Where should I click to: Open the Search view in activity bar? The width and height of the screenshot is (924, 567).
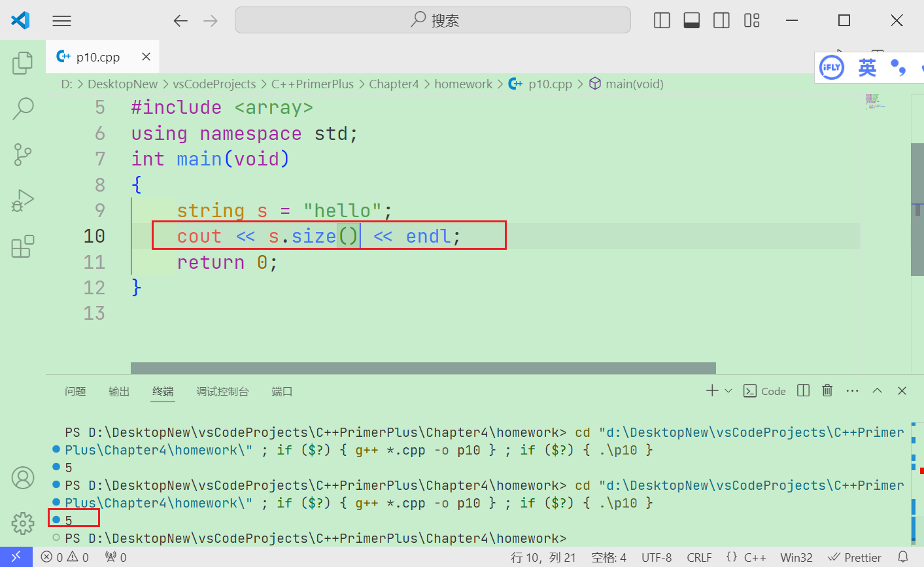[x=23, y=109]
